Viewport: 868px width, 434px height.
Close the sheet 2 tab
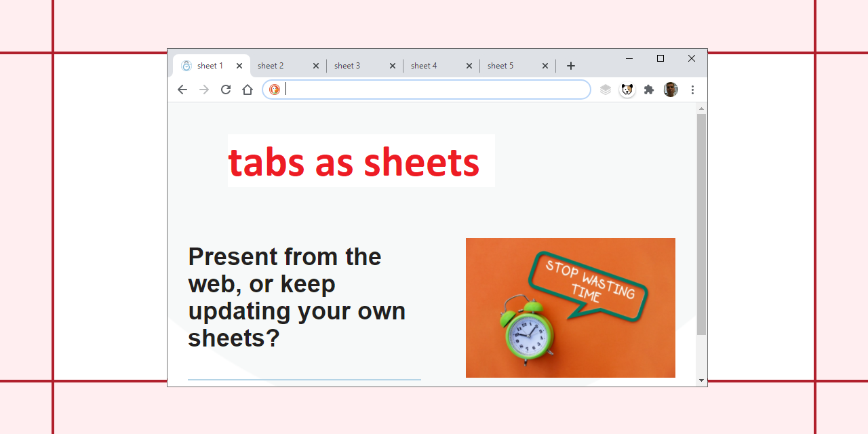(315, 65)
